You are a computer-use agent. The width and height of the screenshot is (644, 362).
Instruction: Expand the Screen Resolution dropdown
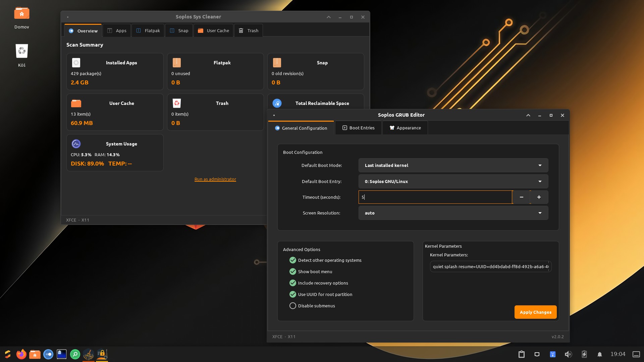[x=453, y=213]
